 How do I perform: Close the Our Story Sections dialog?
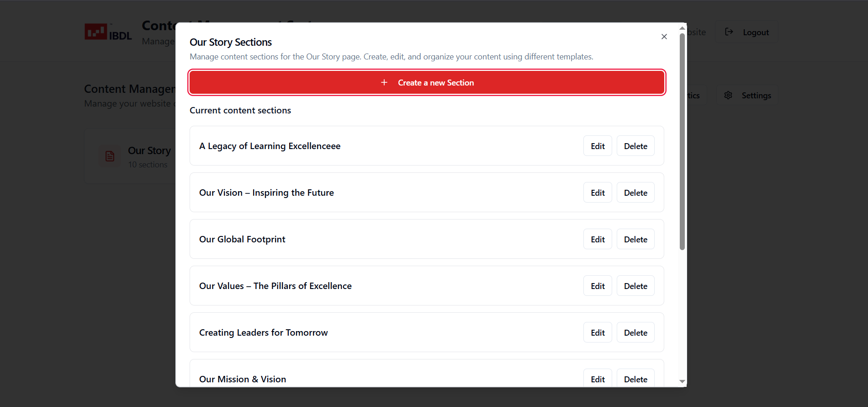[x=664, y=37]
